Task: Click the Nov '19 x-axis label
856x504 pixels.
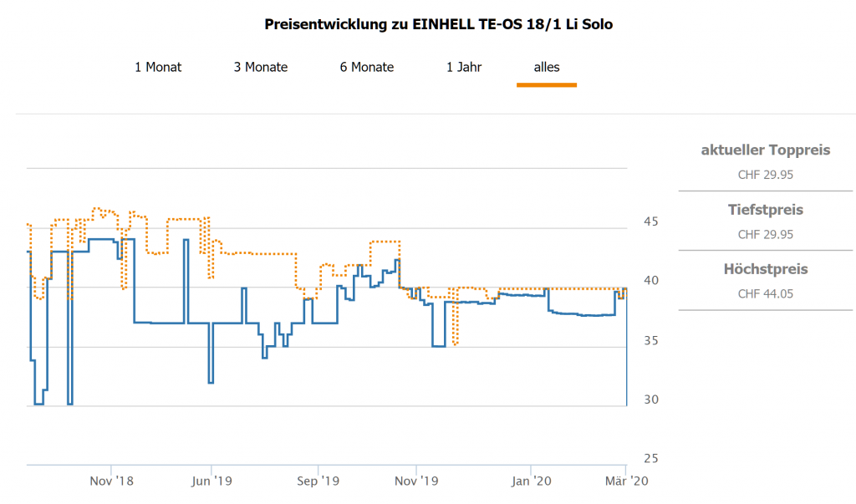Action: [x=417, y=481]
